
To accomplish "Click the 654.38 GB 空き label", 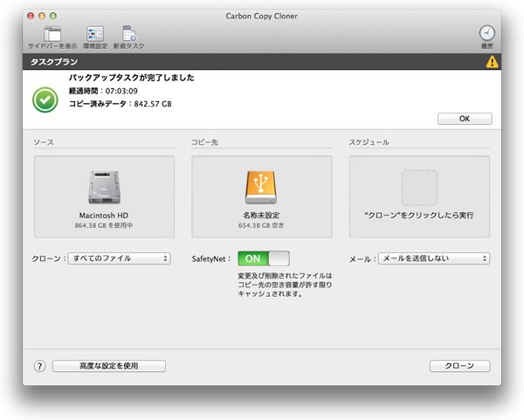I will coord(261,225).
